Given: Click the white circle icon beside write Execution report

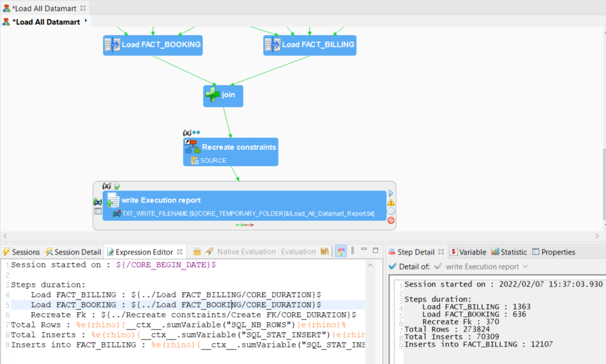Looking at the screenshot, I should tap(391, 211).
